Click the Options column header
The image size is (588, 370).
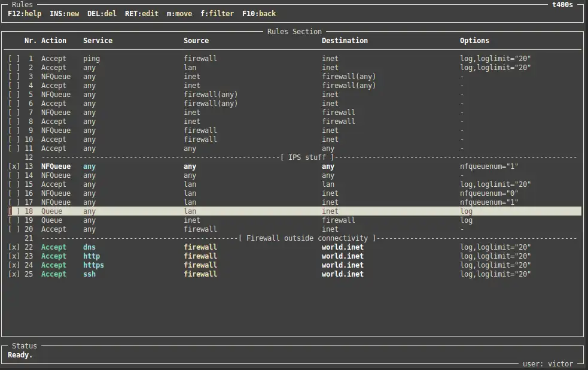pos(474,41)
